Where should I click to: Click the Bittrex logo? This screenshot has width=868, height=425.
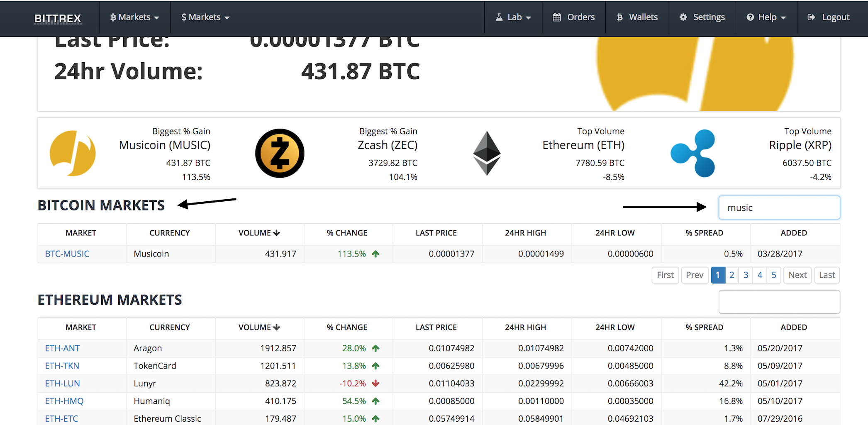tap(58, 18)
